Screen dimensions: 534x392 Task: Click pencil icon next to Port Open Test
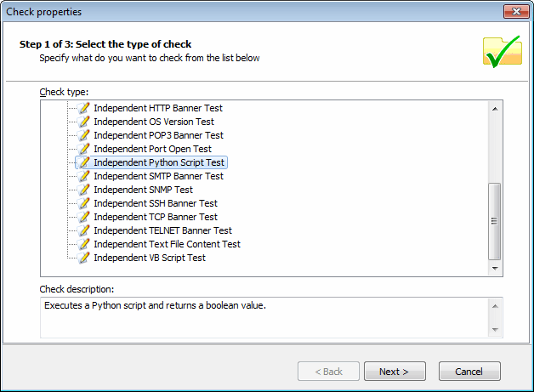(x=84, y=149)
